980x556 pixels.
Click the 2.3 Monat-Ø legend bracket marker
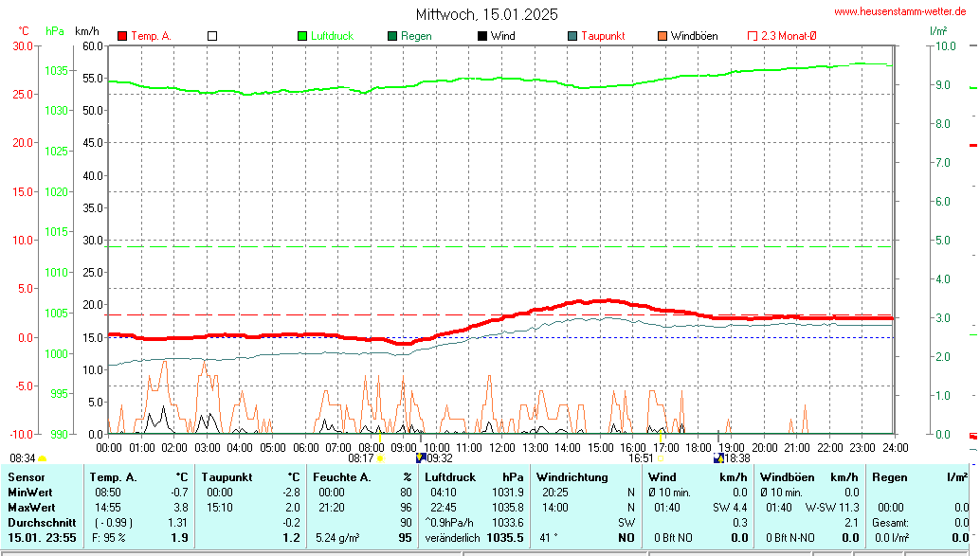click(x=753, y=36)
